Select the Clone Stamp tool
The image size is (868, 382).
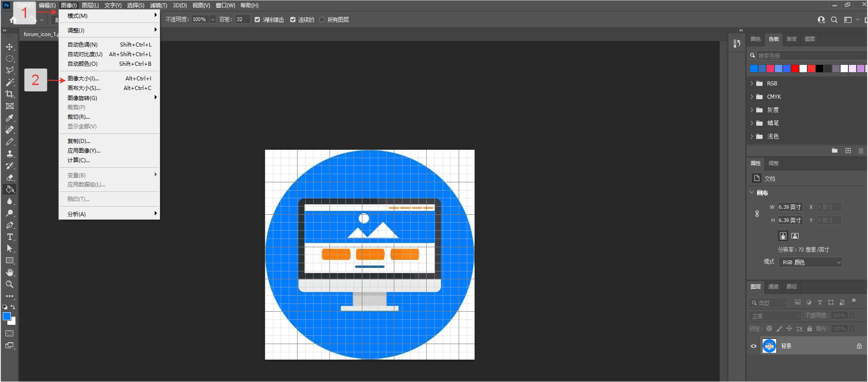click(x=10, y=154)
